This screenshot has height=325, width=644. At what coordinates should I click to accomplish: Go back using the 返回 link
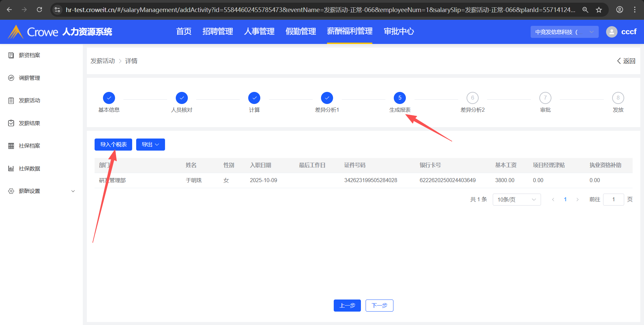[x=626, y=61]
